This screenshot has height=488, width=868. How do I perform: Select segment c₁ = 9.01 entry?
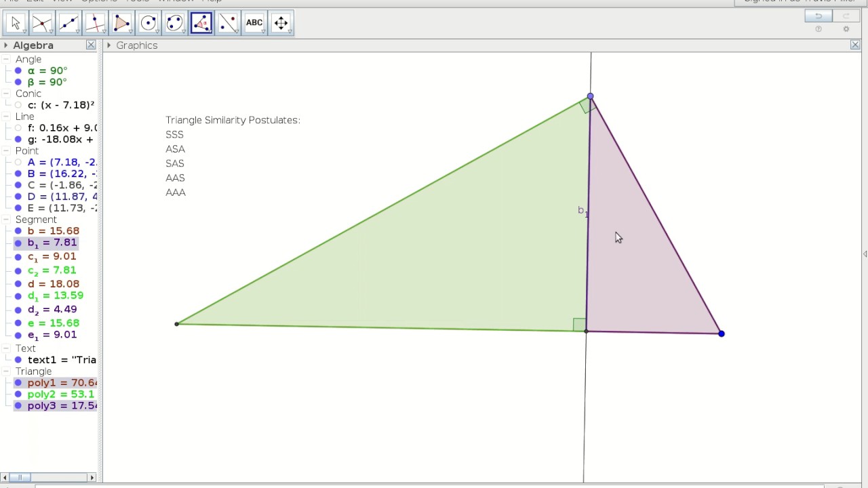click(x=52, y=257)
